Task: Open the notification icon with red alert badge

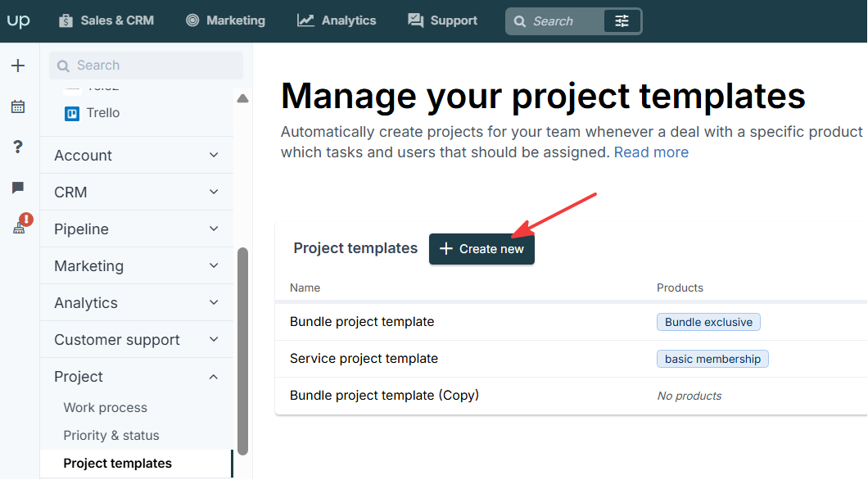Action: click(21, 224)
